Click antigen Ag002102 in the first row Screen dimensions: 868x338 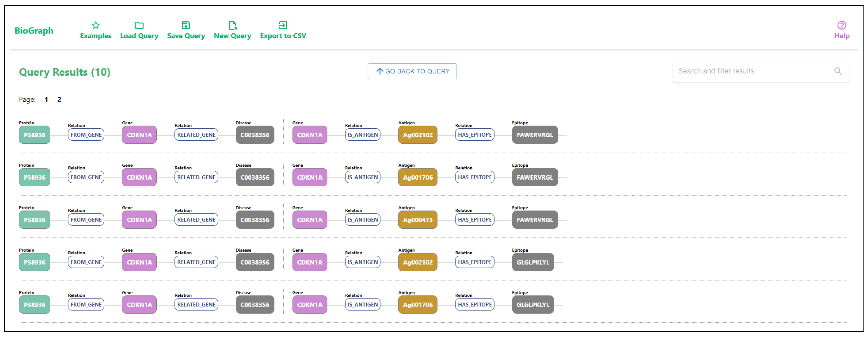417,135
